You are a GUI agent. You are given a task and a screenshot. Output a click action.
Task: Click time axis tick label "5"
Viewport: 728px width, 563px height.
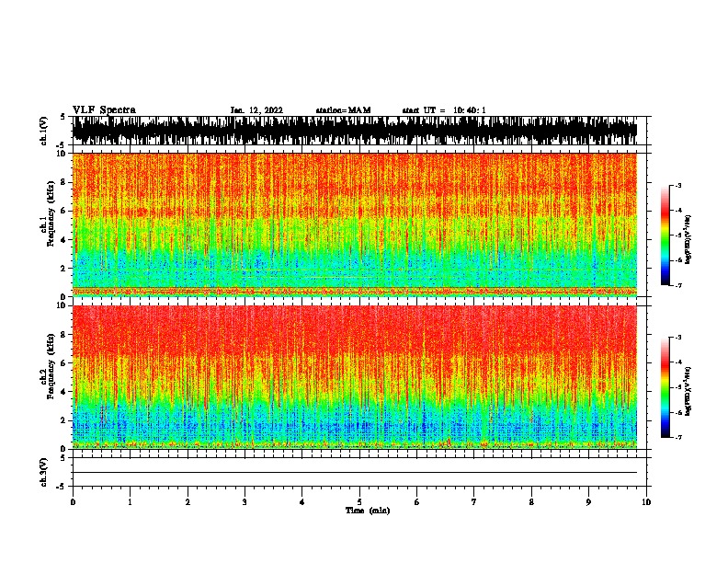click(x=359, y=502)
